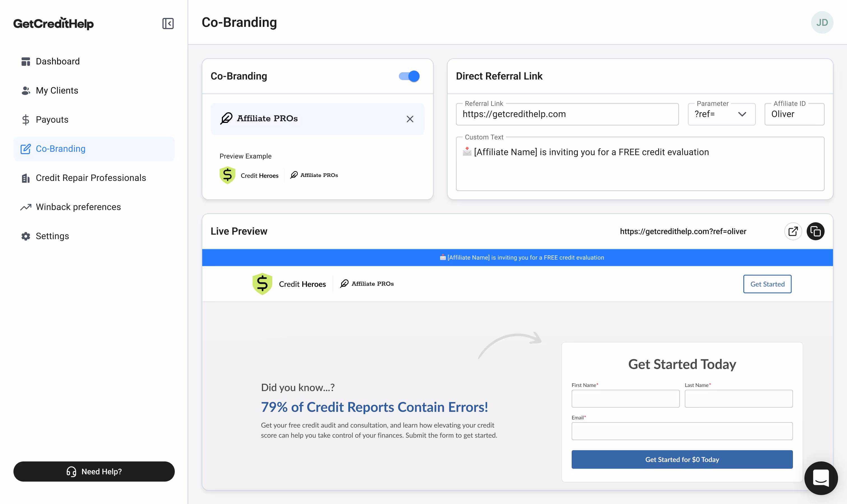847x504 pixels.
Task: Click the Last Name field
Action: click(x=738, y=399)
